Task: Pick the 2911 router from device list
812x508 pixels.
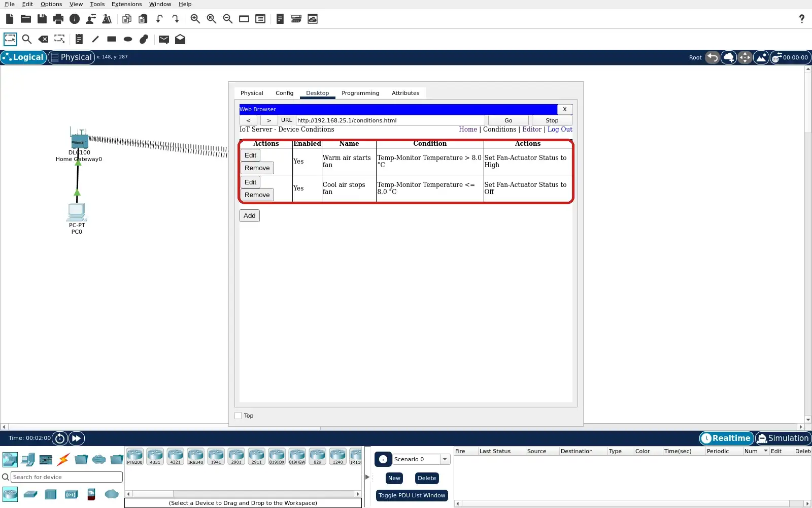Action: (x=256, y=457)
